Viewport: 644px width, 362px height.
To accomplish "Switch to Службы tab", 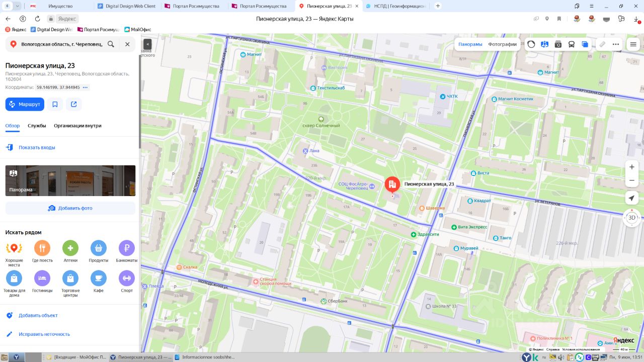I will 37,126.
